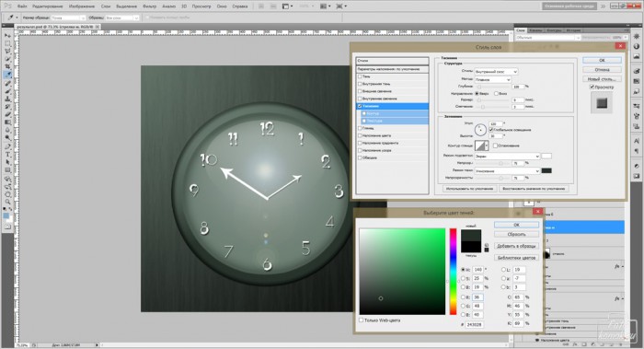Select the Eraser tool
Viewport: 644px width, 349px height.
pyautogui.click(x=7, y=114)
